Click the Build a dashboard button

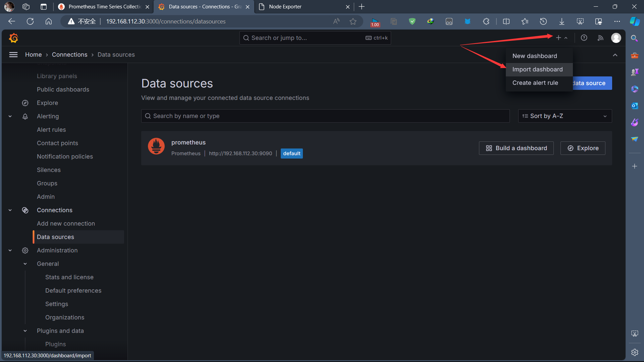pos(516,148)
